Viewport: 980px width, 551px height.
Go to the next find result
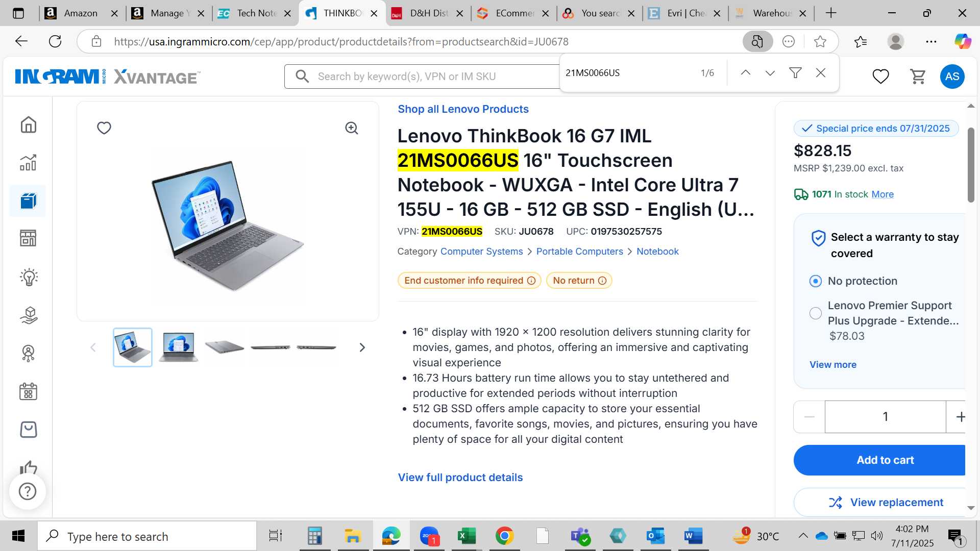pyautogui.click(x=770, y=73)
